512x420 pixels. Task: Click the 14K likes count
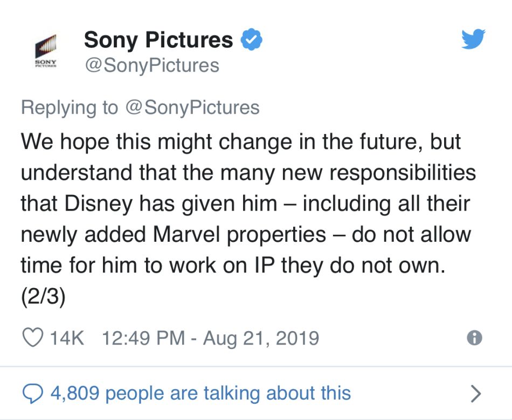coord(67,338)
